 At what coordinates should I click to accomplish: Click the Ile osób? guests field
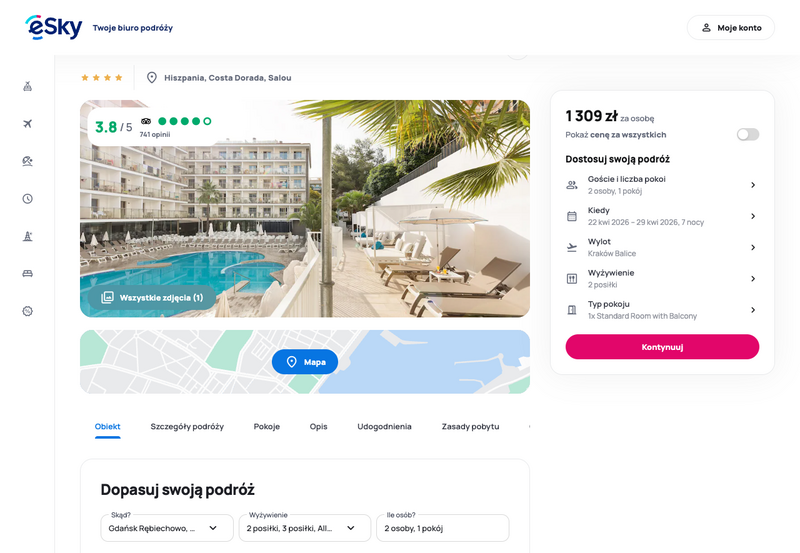pyautogui.click(x=442, y=528)
